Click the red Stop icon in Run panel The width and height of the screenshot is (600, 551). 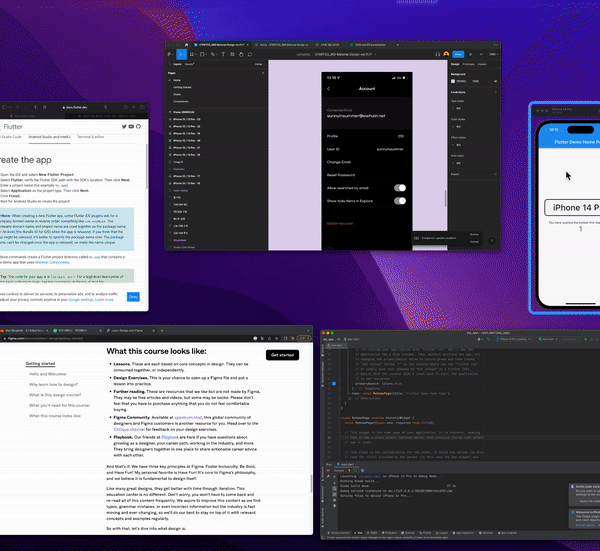[328, 471]
